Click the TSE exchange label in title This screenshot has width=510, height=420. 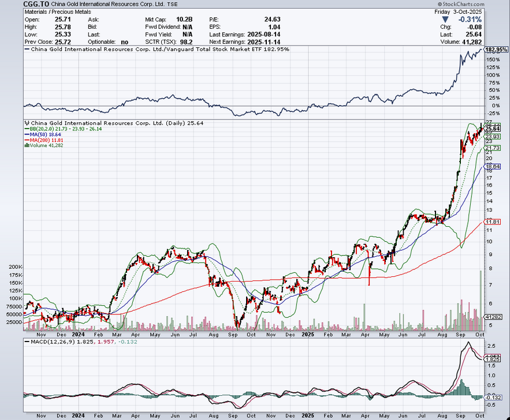[x=172, y=5]
